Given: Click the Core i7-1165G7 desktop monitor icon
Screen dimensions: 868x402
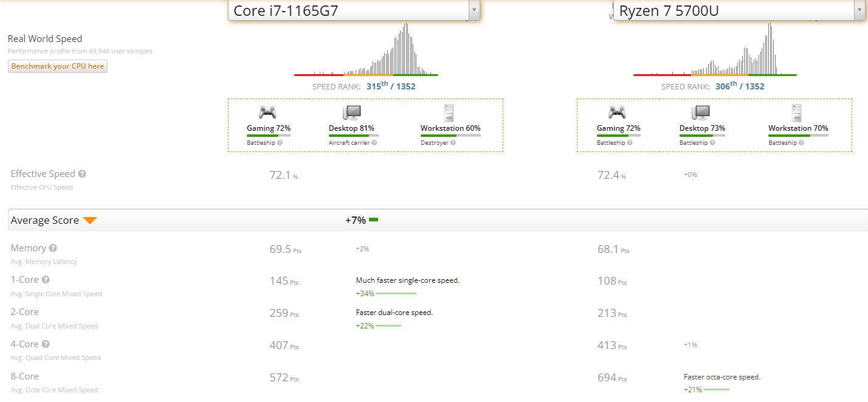Looking at the screenshot, I should (351, 113).
